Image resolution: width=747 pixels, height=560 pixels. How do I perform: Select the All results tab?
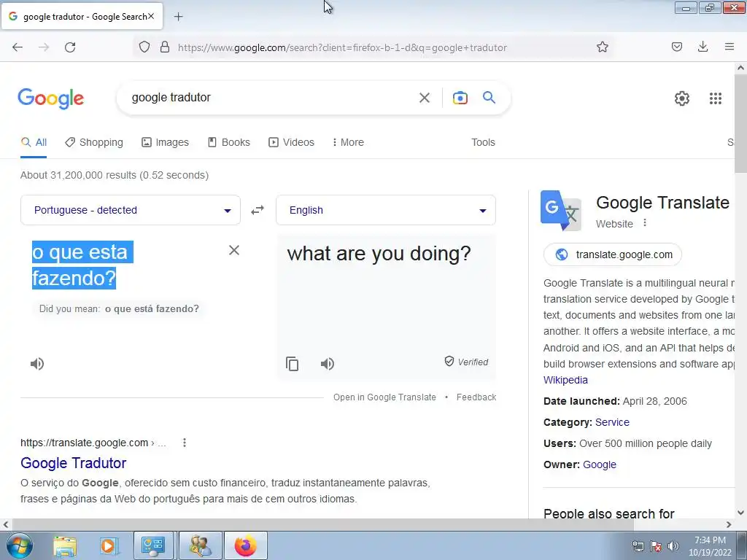(x=34, y=142)
